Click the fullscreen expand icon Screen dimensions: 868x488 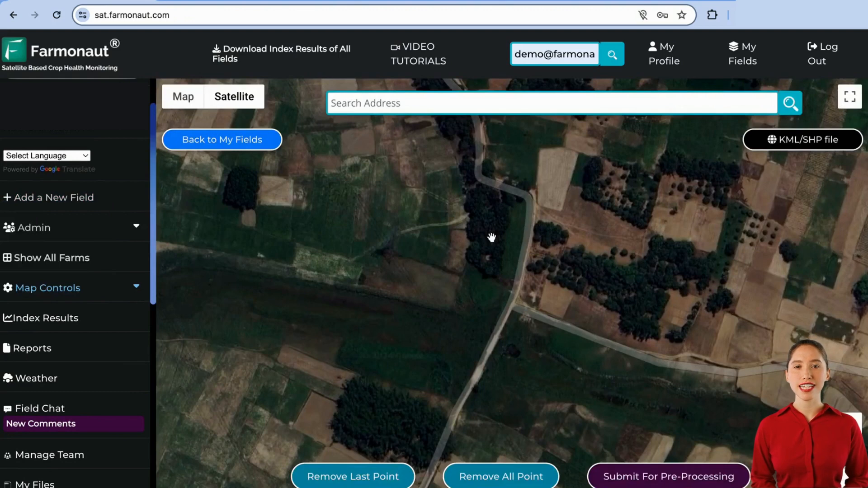848,97
